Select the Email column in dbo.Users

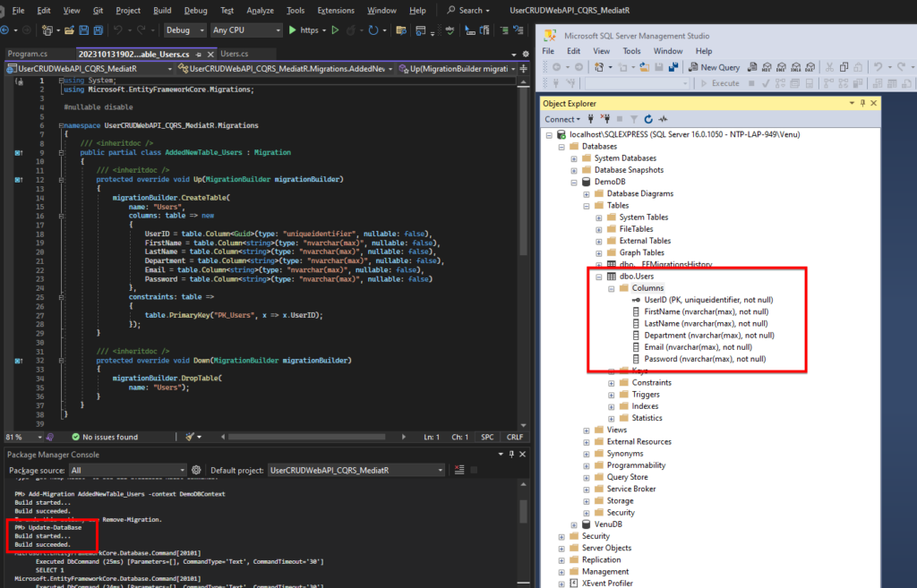[x=698, y=347]
